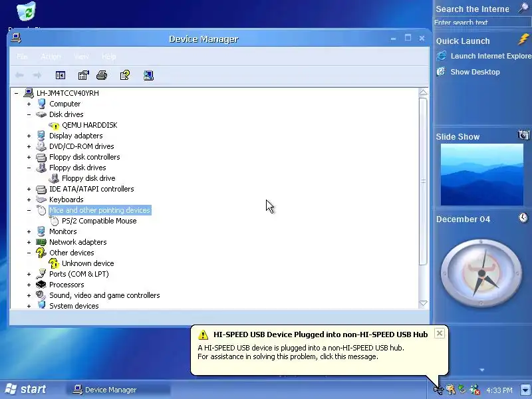Open the View menu
This screenshot has width=532, height=399.
(81, 57)
